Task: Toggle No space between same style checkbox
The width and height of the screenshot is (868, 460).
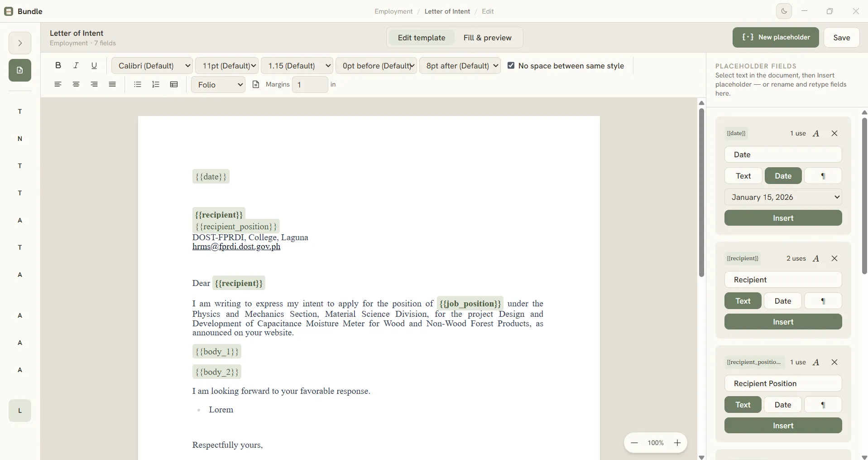Action: [511, 66]
